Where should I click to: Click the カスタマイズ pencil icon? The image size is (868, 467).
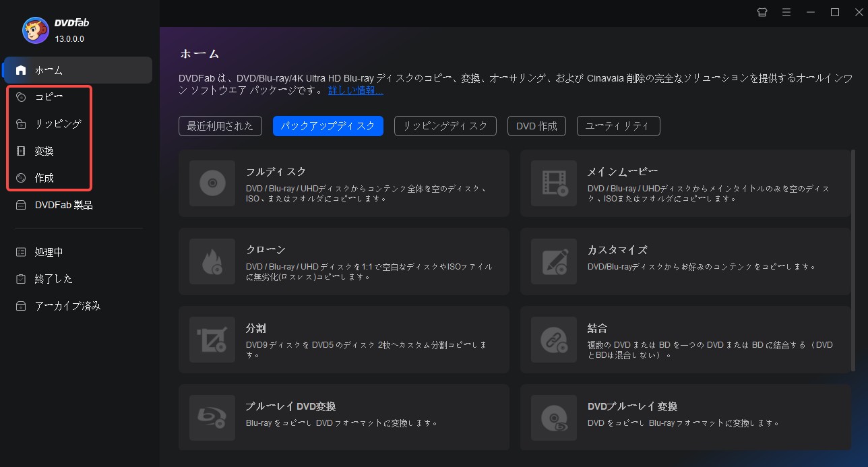[554, 261]
